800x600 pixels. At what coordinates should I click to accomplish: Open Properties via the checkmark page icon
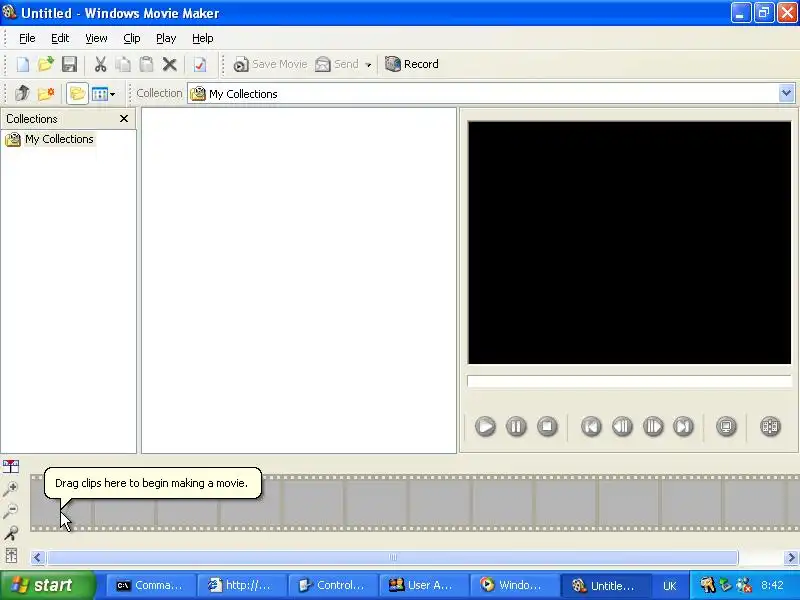tap(200, 64)
